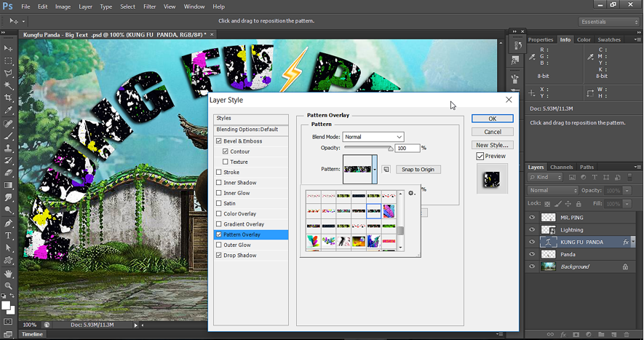Open the Layers panel flyout menu
The image size is (644, 340).
point(637,167)
